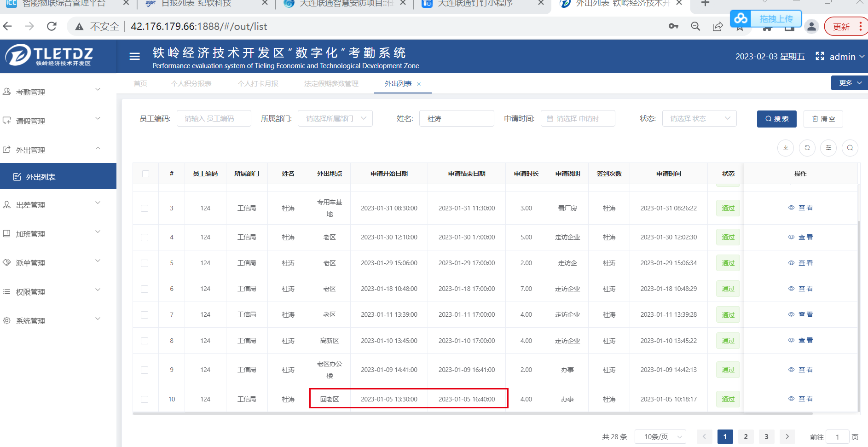
Task: Click the TLETDZ logo
Action: tap(49, 56)
